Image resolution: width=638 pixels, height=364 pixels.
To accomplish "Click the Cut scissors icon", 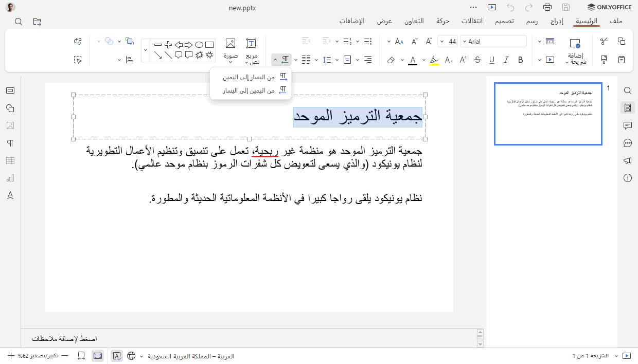I will 605,41.
